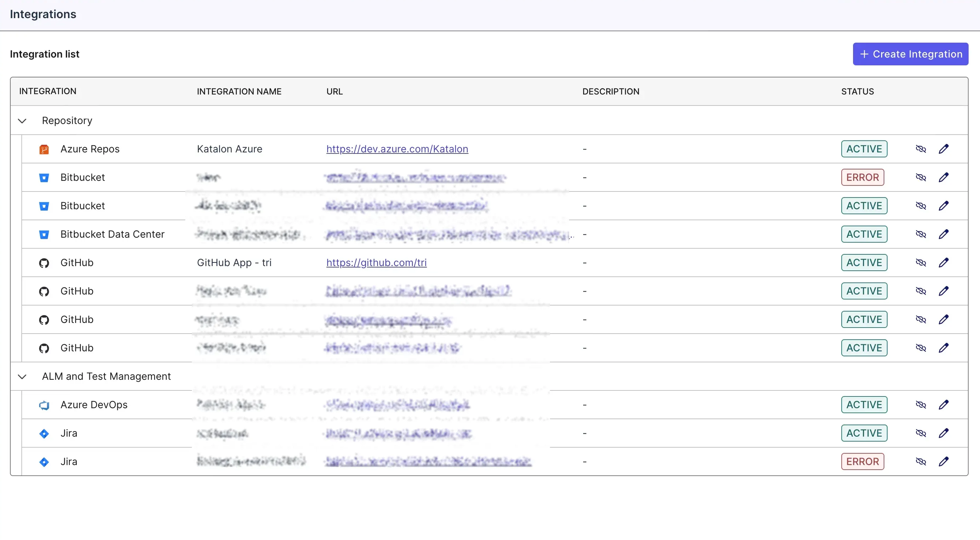Select the GitHub App - tri integration name
The width and height of the screenshot is (980, 540).
point(234,263)
